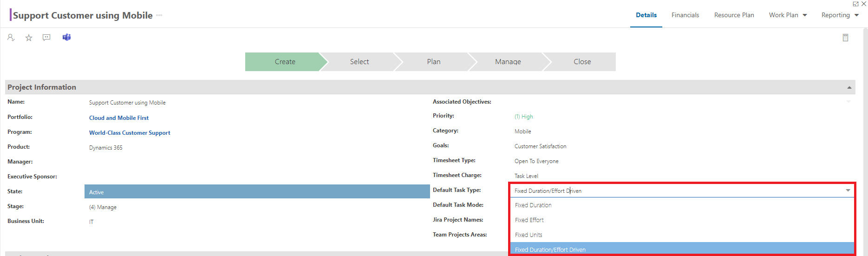
Task: Click the Associated Objectives dropdown arrow
Action: (848, 101)
